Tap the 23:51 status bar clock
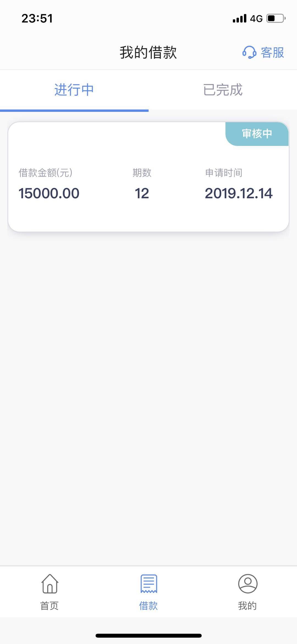The image size is (297, 644). pos(37,18)
